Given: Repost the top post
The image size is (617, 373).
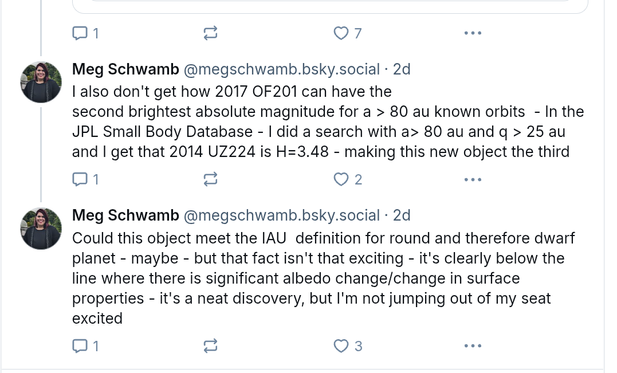Looking at the screenshot, I should coord(211,33).
